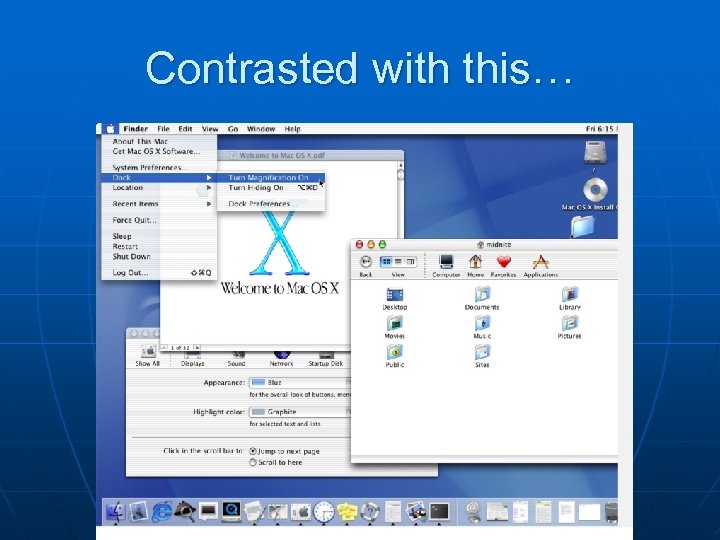Viewport: 720px width, 540px height.
Task: Open the Help menu in menu bar
Action: (292, 129)
